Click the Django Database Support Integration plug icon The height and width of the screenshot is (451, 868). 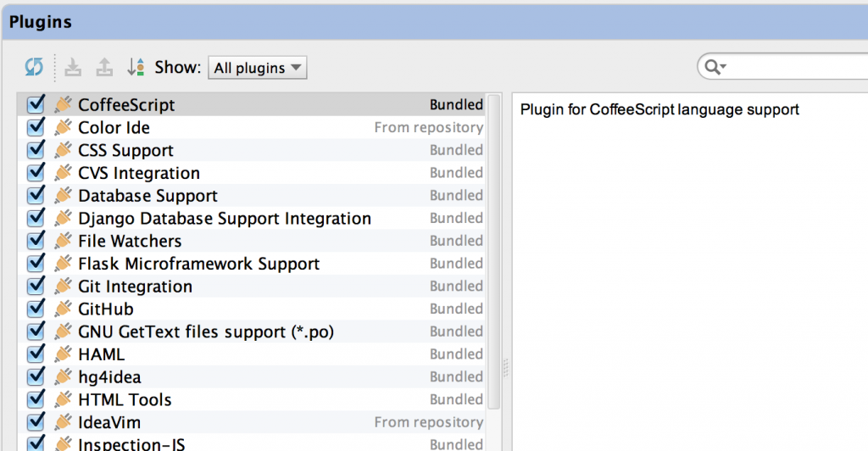tap(63, 218)
